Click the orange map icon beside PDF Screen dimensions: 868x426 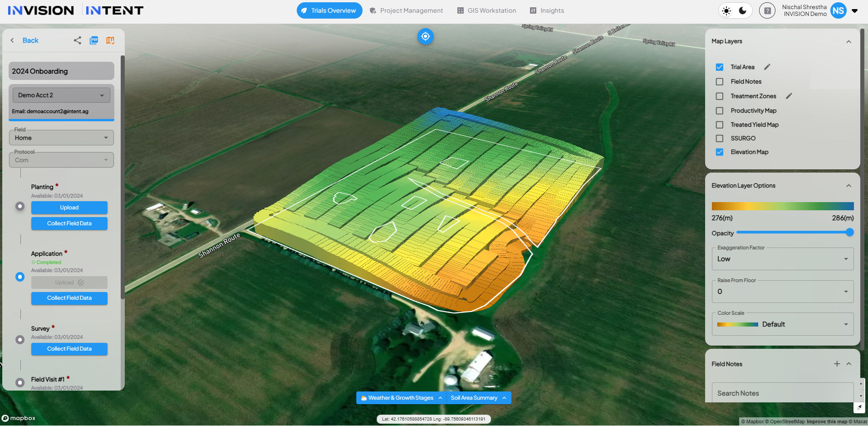pos(110,40)
